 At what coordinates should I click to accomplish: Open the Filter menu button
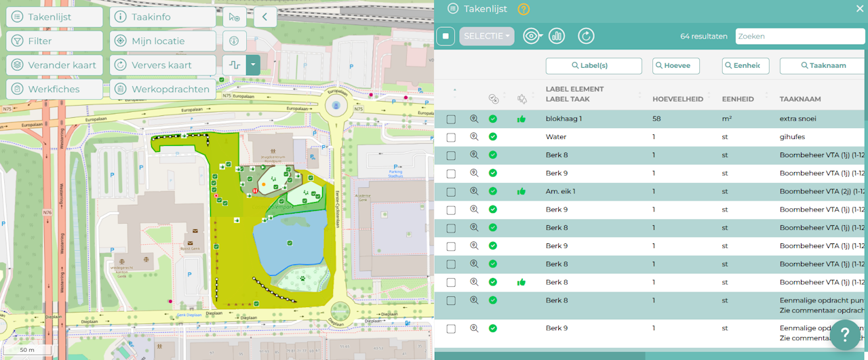pos(55,41)
